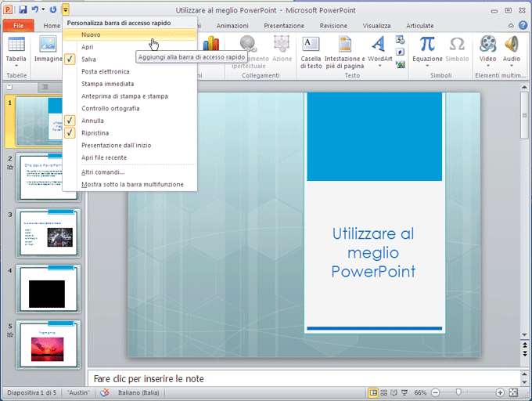
Task: Open the File tab
Action: [x=18, y=26]
